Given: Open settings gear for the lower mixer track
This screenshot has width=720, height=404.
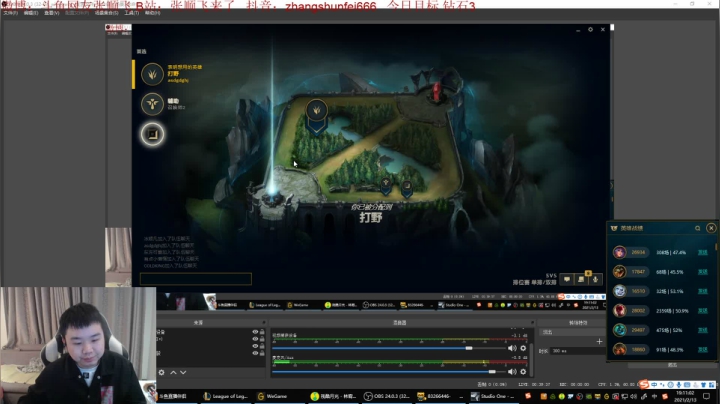Looking at the screenshot, I should (x=523, y=371).
